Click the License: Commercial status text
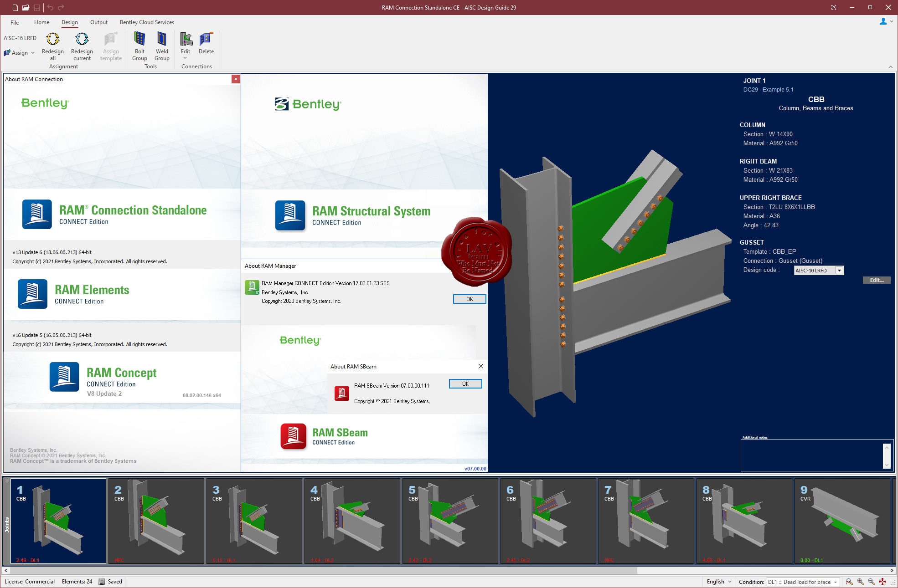The width and height of the screenshot is (898, 588). (x=30, y=582)
